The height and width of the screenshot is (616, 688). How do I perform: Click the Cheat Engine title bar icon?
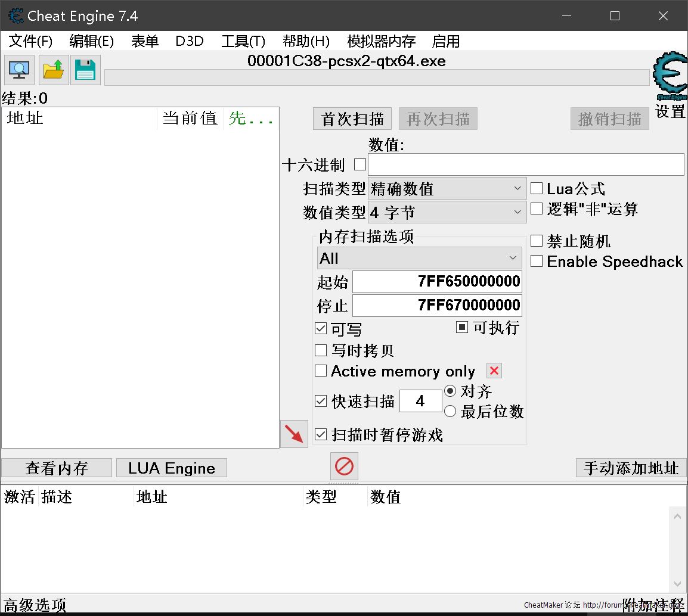15,16
